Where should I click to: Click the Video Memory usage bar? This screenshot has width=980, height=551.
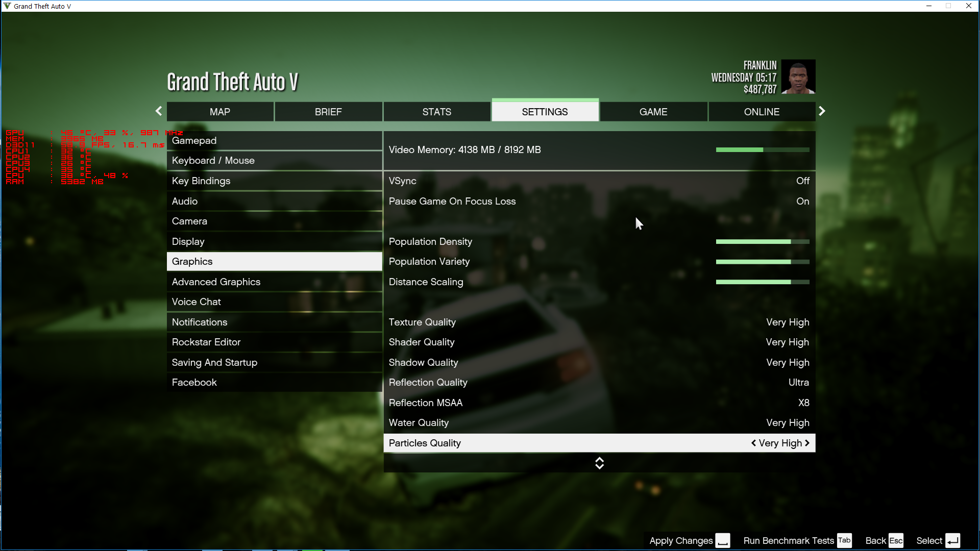click(x=763, y=150)
